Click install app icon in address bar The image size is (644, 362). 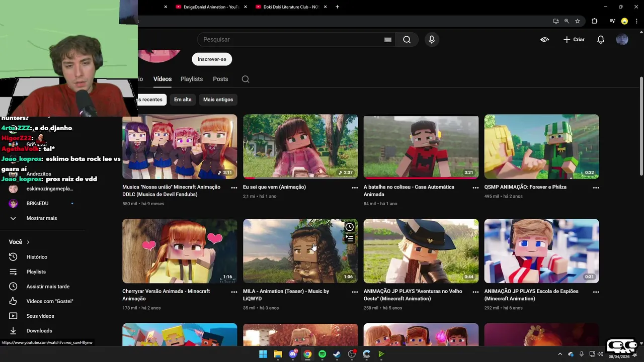(x=555, y=21)
